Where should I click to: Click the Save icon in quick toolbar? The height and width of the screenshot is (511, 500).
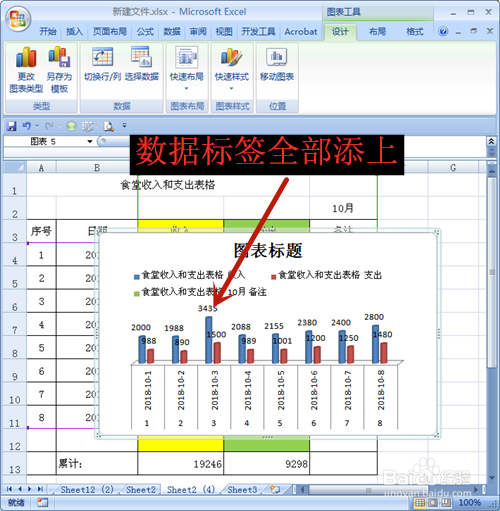tap(12, 126)
